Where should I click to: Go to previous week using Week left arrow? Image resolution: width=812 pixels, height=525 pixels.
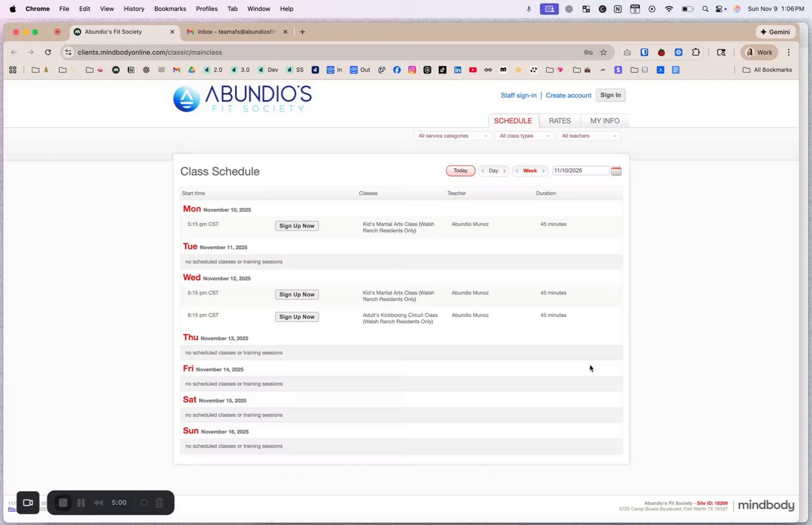(517, 171)
